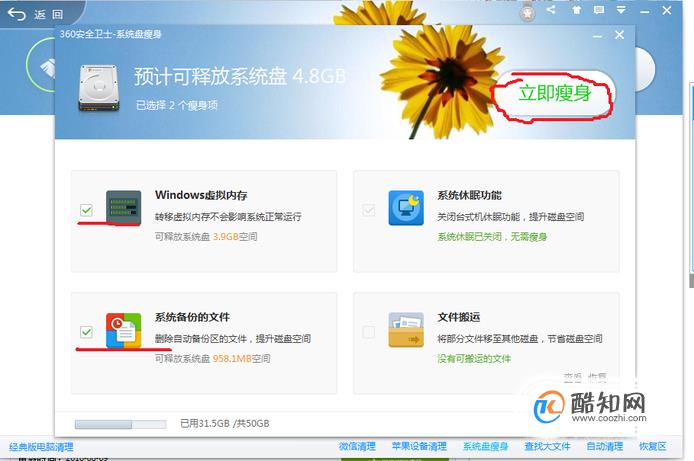Open the 自动清理 link
Image resolution: width=694 pixels, height=461 pixels.
(605, 446)
